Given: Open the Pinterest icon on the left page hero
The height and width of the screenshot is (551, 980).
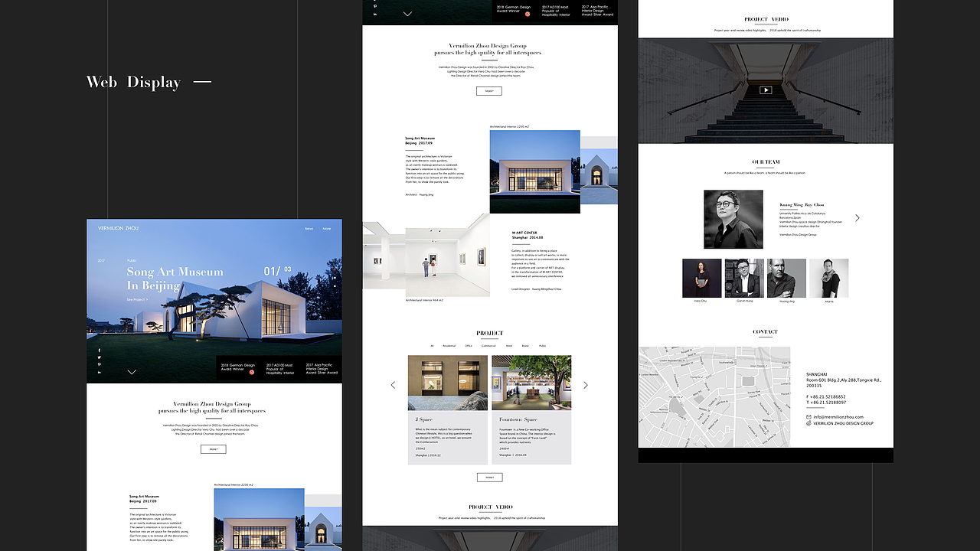Looking at the screenshot, I should point(100,364).
